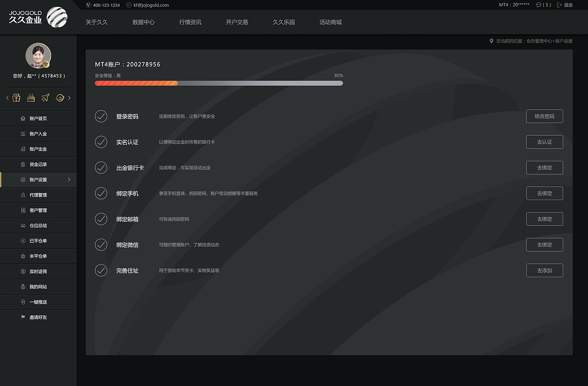
Task: Show next badges with right arrow
Action: 69,98
